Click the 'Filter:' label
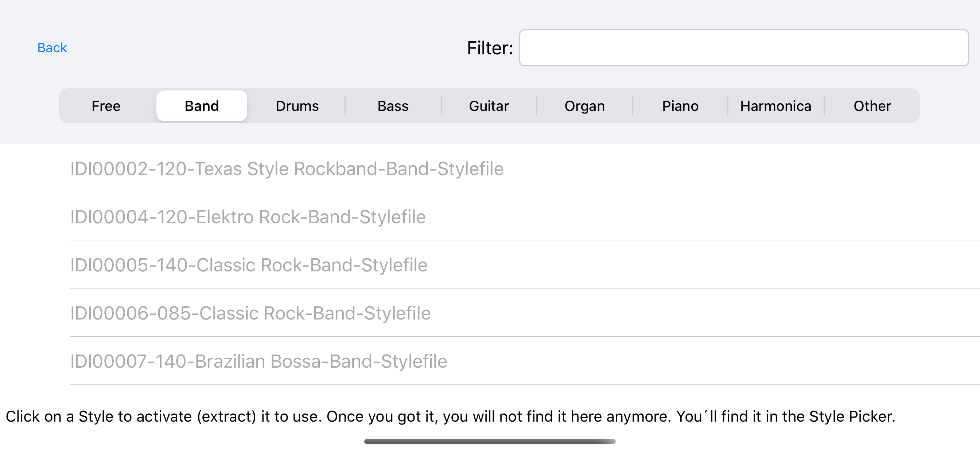 click(489, 48)
